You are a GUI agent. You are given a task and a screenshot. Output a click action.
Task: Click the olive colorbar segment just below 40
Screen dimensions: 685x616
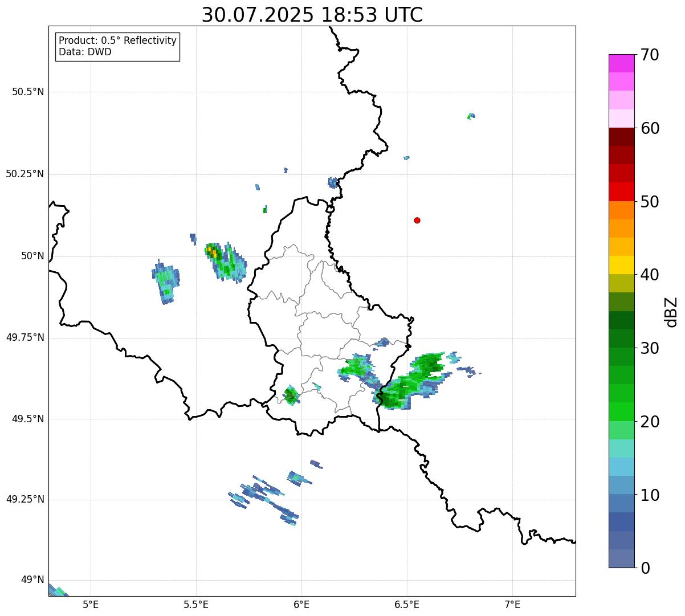click(621, 283)
